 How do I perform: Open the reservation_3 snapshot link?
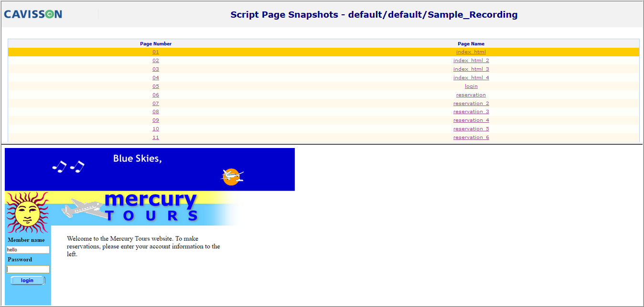tap(471, 112)
